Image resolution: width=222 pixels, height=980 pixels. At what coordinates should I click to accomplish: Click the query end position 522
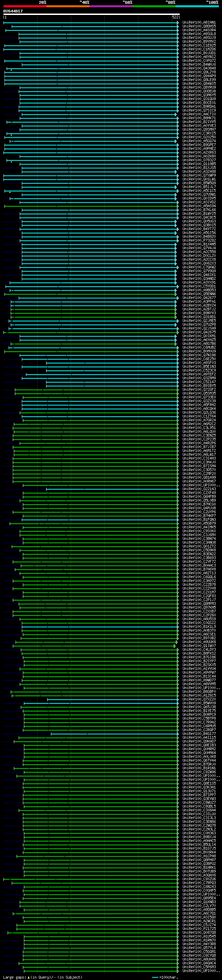tap(175, 17)
